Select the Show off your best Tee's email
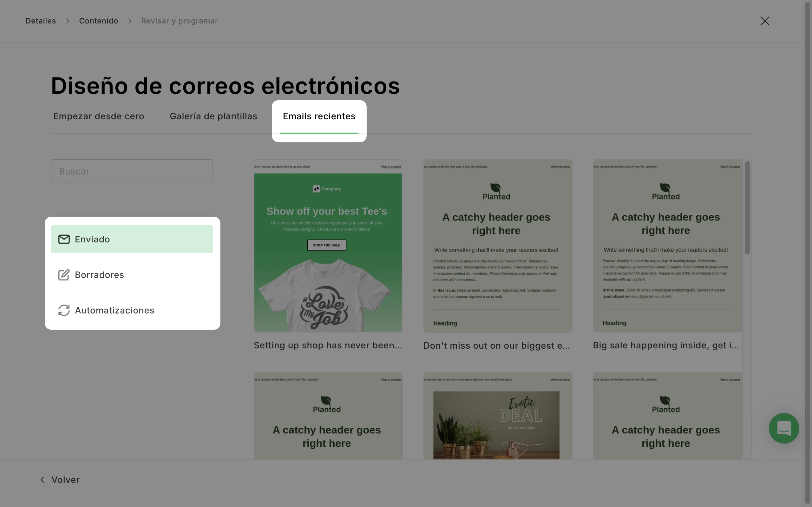The width and height of the screenshot is (812, 507). (x=328, y=246)
